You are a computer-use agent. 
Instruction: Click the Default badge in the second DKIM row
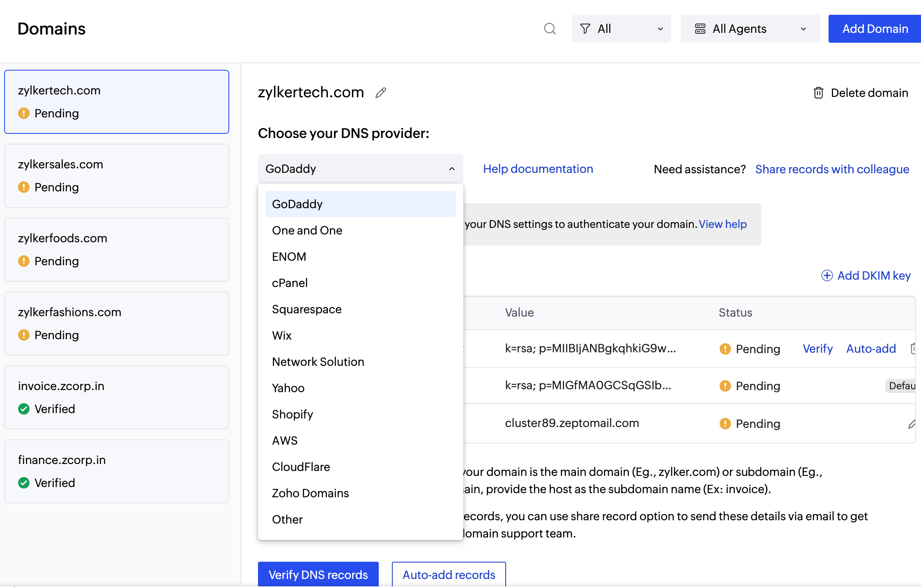tap(901, 386)
